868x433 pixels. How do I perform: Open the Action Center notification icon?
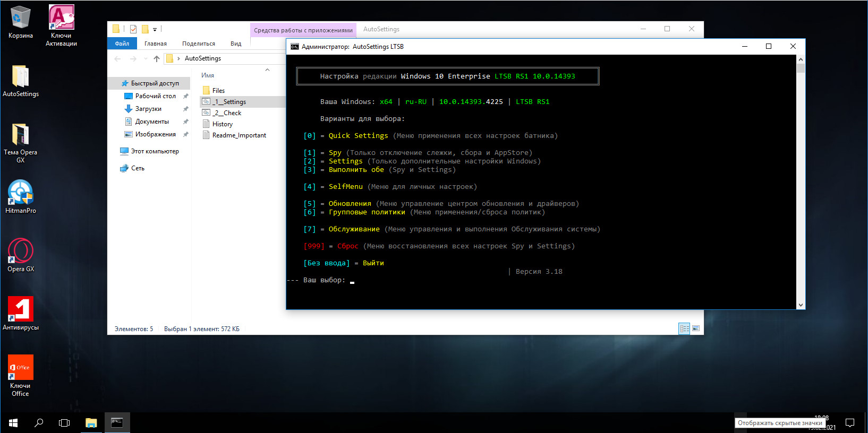(850, 423)
